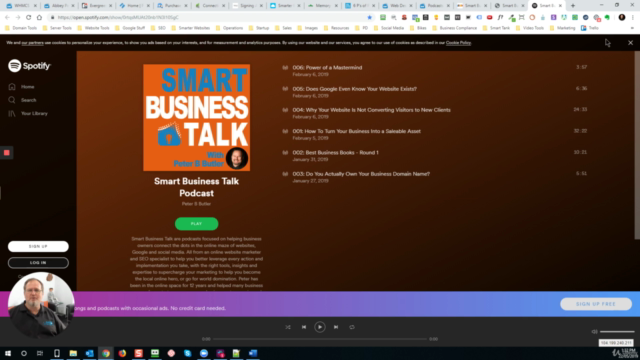Screen dimensions: 640x360
Task: Click the SIGN UP button
Action: [38, 247]
